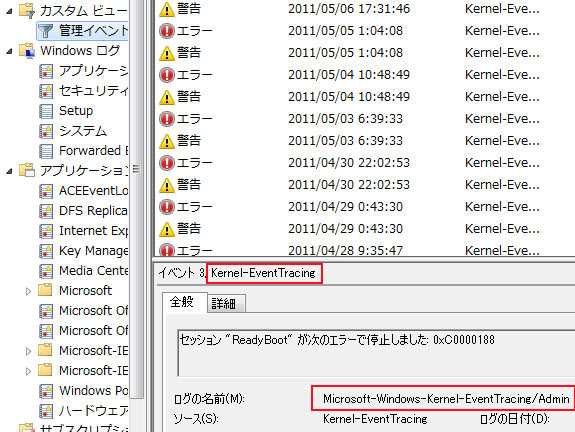Screen dimensions: 575x432
Task: Select the Internet Explorer log entry
Action: tap(94, 231)
